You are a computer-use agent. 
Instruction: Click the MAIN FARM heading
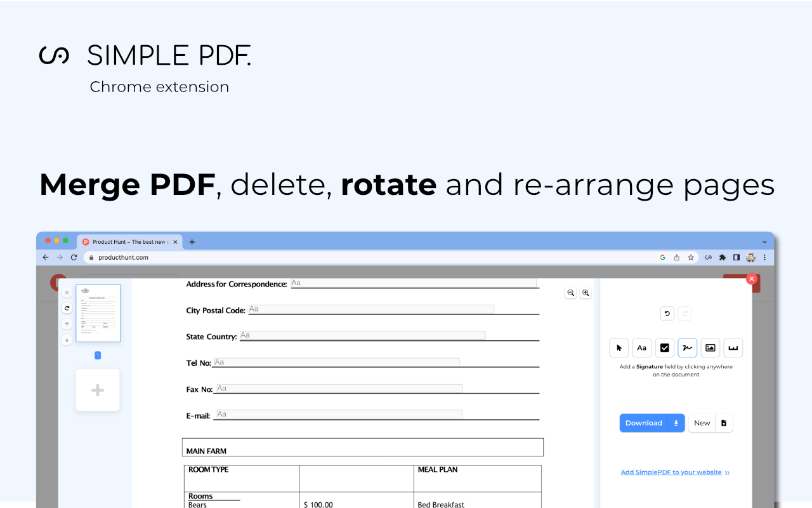click(x=206, y=451)
